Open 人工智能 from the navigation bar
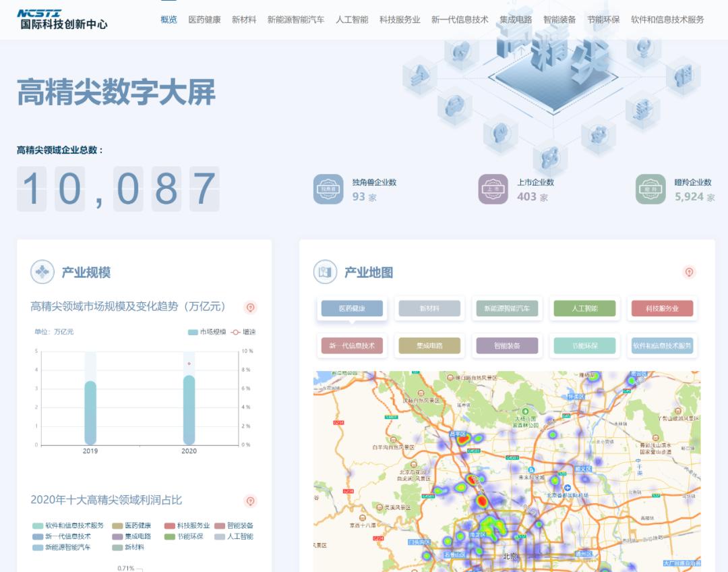This screenshot has width=728, height=572. tap(353, 20)
